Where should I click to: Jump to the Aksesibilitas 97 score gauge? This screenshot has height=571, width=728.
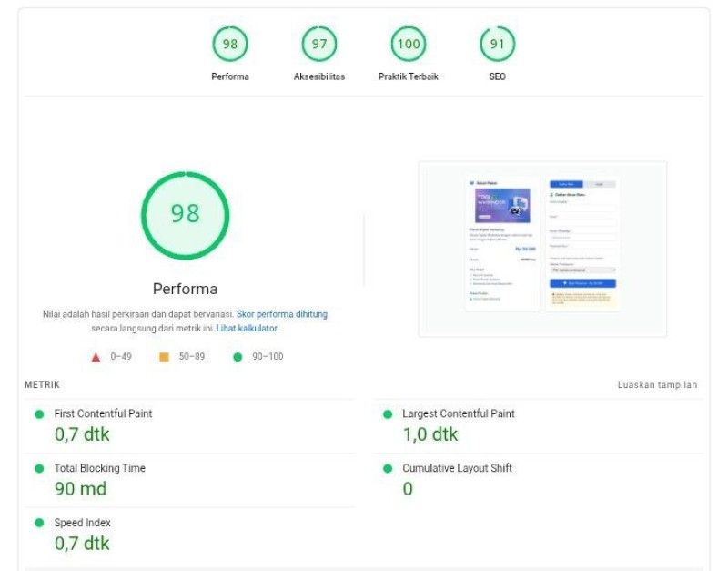[319, 45]
